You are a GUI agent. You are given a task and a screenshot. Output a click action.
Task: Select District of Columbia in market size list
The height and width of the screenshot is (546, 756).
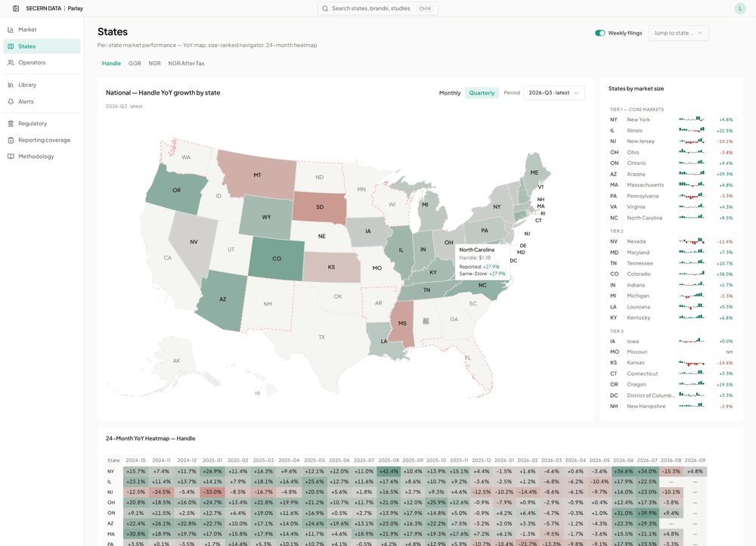pyautogui.click(x=671, y=396)
